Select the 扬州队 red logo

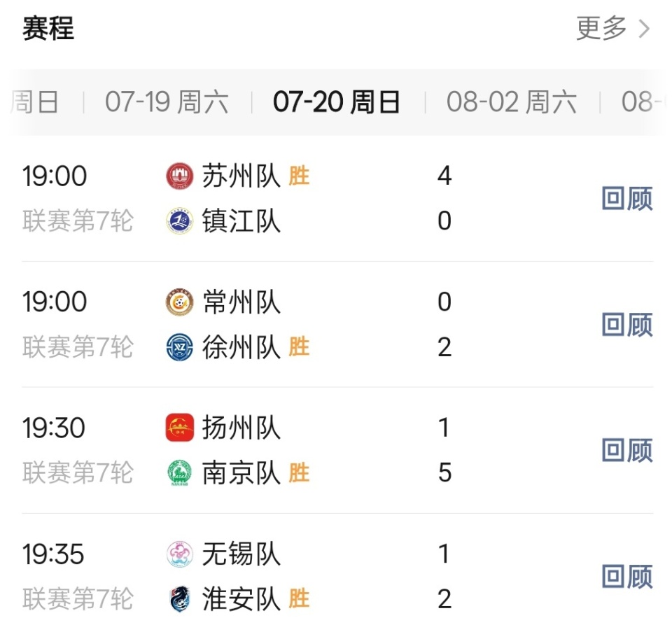click(x=180, y=428)
